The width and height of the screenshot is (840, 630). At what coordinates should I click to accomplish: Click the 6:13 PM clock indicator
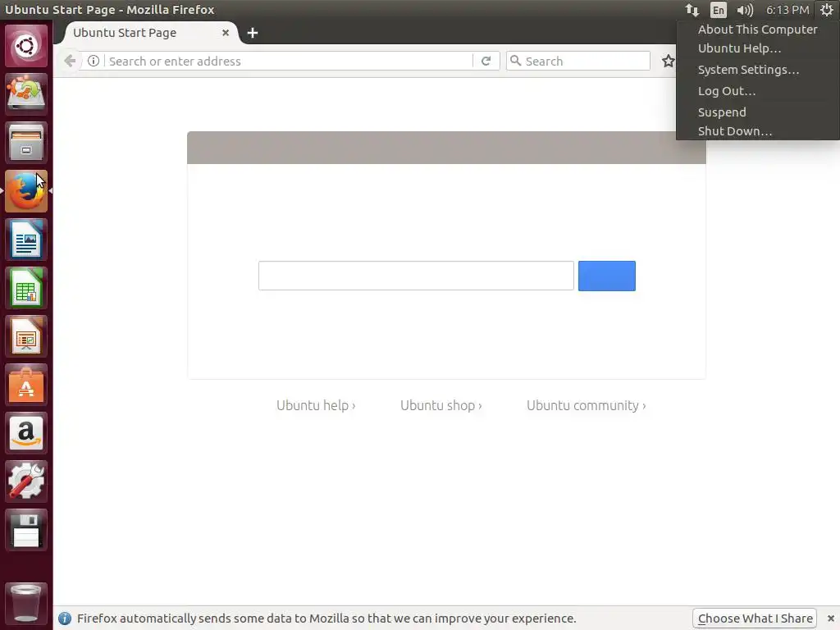[x=787, y=10]
